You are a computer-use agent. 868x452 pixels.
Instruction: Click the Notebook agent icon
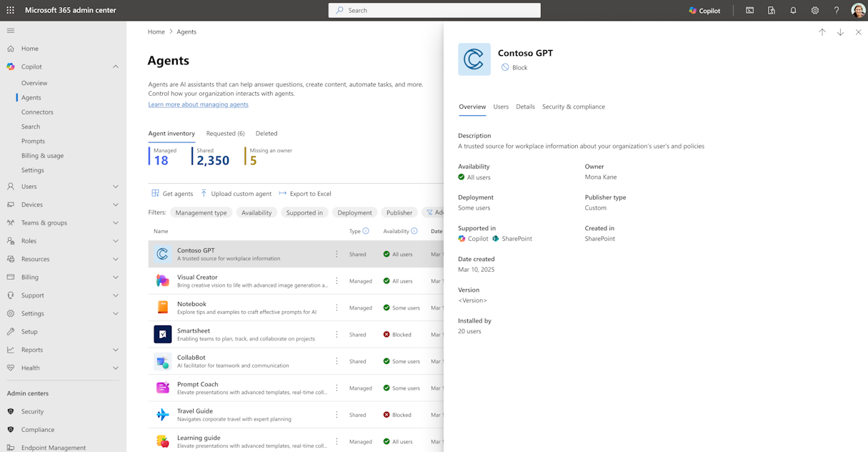click(x=163, y=308)
